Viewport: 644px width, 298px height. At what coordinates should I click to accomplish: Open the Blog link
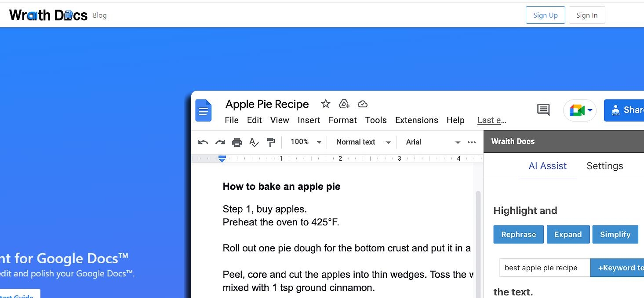pyautogui.click(x=100, y=15)
